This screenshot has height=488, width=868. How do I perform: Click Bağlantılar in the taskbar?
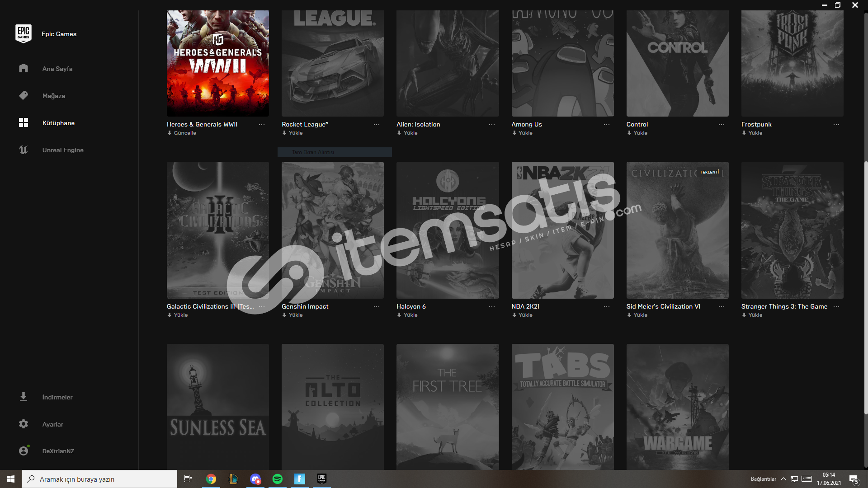(x=763, y=479)
